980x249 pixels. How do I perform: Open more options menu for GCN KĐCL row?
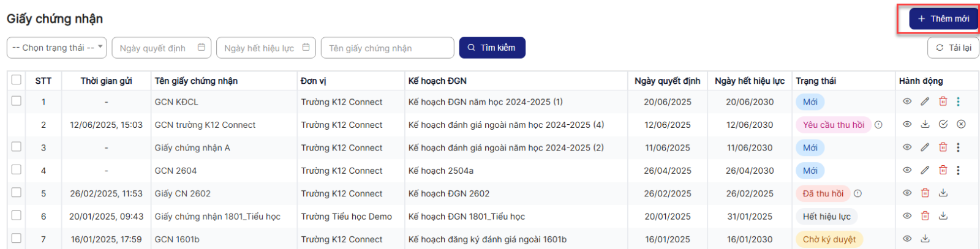(959, 102)
